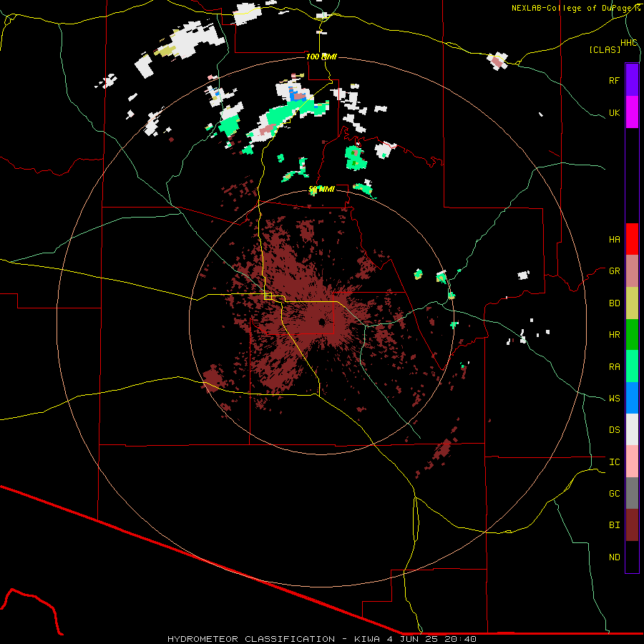Image resolution: width=644 pixels, height=644 pixels.
Task: Click the WS blue legend color swatch
Action: 632,398
